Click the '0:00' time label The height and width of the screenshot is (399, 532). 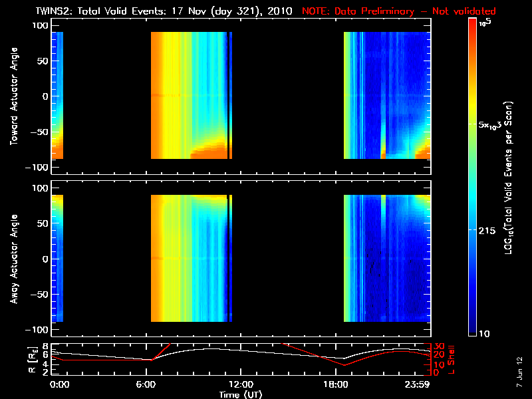[59, 385]
